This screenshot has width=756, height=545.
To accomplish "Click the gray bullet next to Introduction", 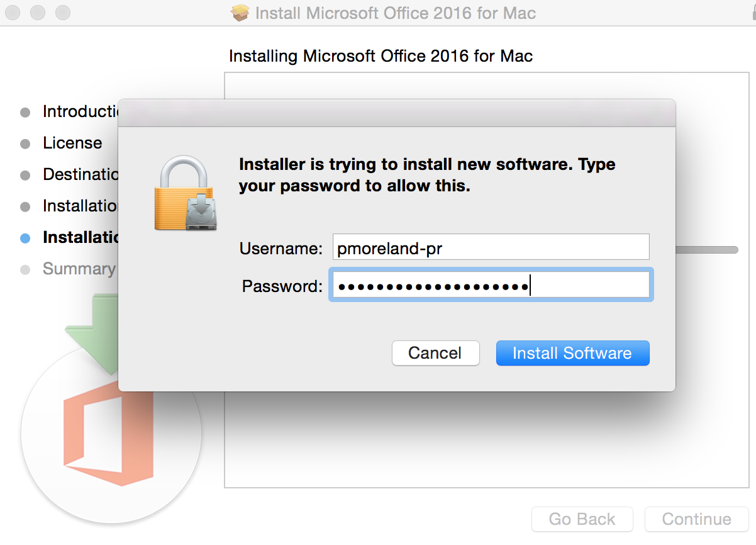I will (25, 113).
